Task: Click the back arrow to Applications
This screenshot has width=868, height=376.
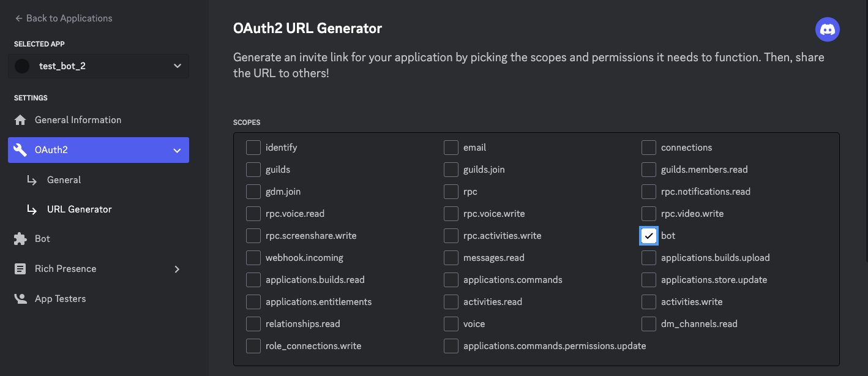Action: point(19,18)
